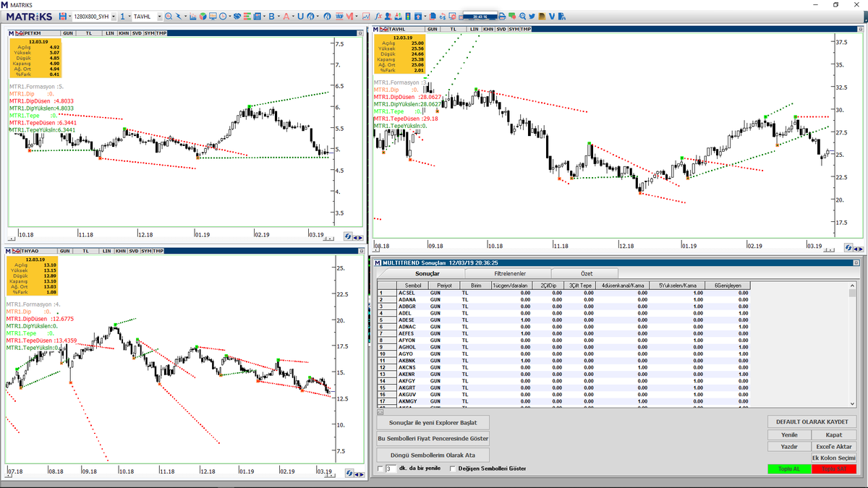Click the pie chart icon in the toolbar

[x=203, y=16]
